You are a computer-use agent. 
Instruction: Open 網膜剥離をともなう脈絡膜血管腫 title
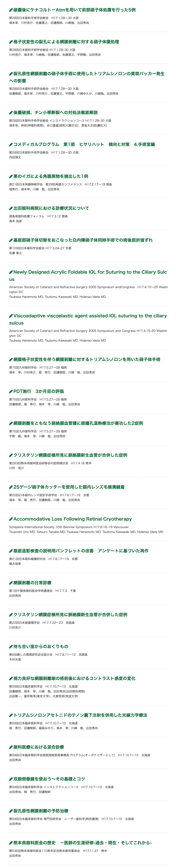coord(78,423)
